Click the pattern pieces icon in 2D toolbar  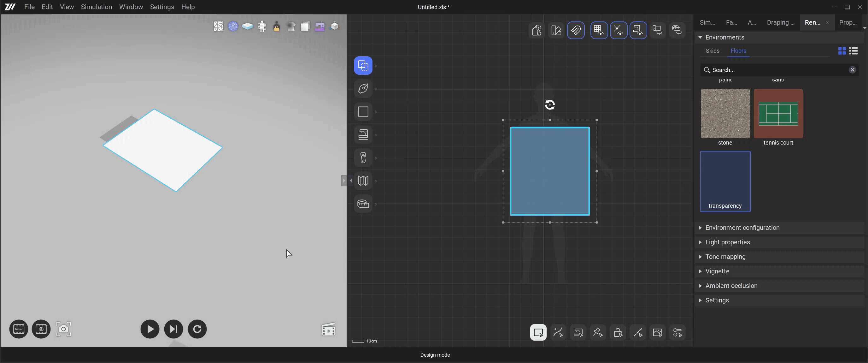[x=537, y=30]
